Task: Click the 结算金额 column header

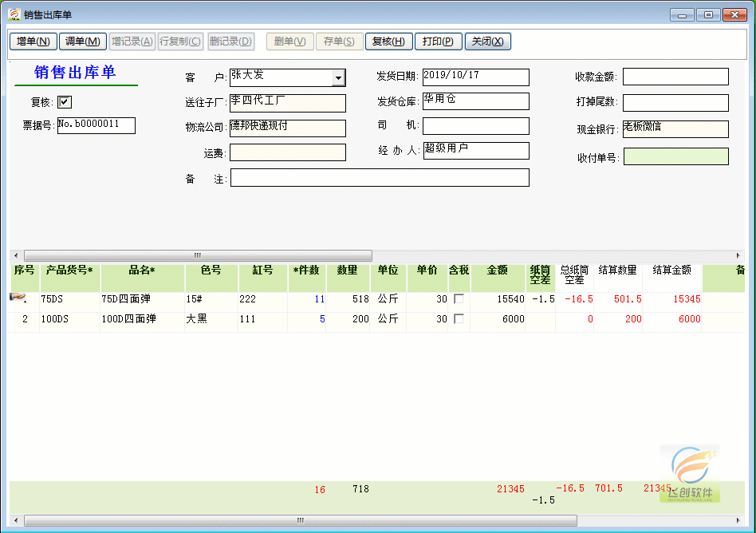Action: pyautogui.click(x=672, y=278)
